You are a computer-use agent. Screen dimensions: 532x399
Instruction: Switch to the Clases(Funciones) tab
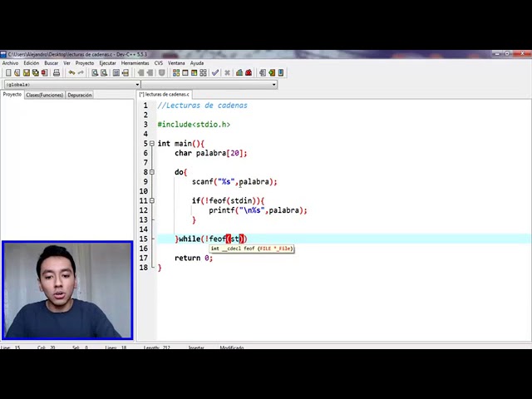44,95
